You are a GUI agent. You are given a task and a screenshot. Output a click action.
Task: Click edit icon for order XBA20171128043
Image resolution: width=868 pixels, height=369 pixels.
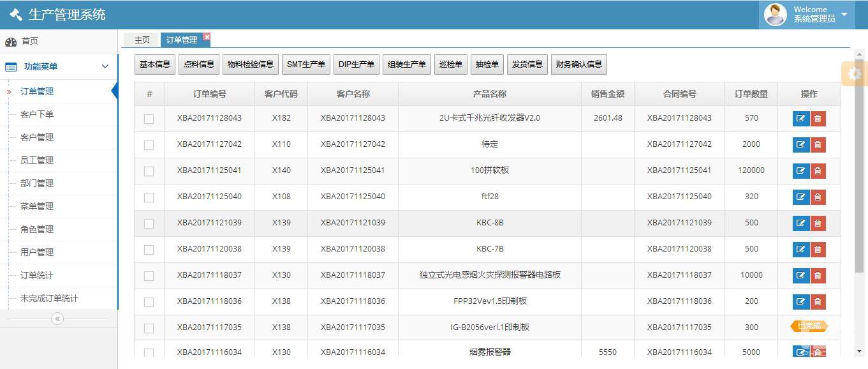click(x=800, y=118)
